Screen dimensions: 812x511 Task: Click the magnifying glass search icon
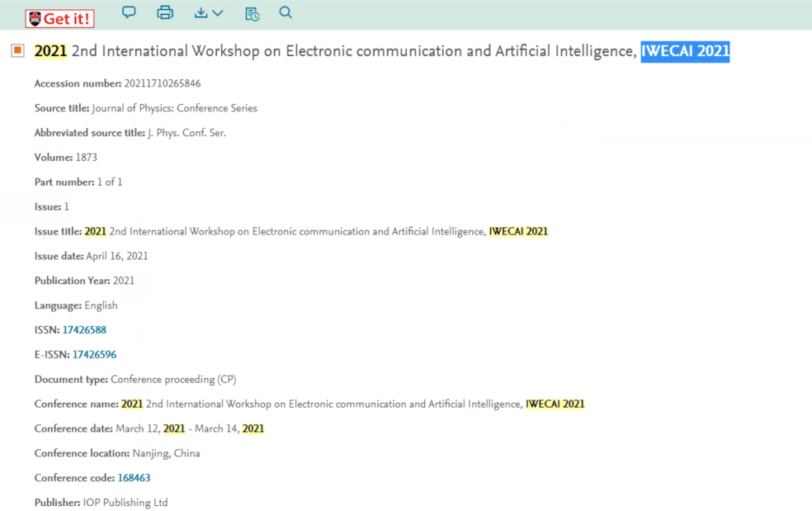tap(286, 12)
